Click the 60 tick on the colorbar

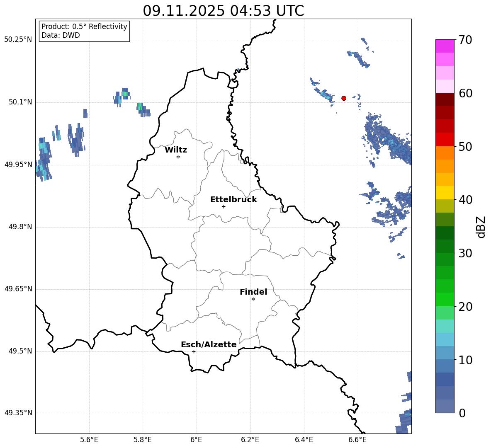pyautogui.click(x=465, y=93)
